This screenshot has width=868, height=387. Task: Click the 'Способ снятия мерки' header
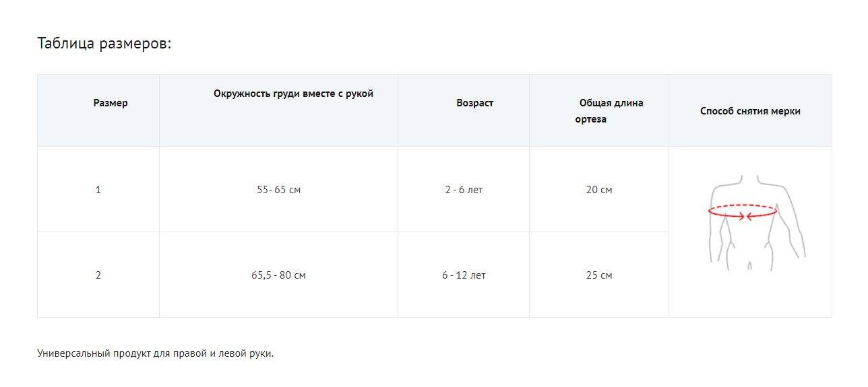pyautogui.click(x=750, y=111)
